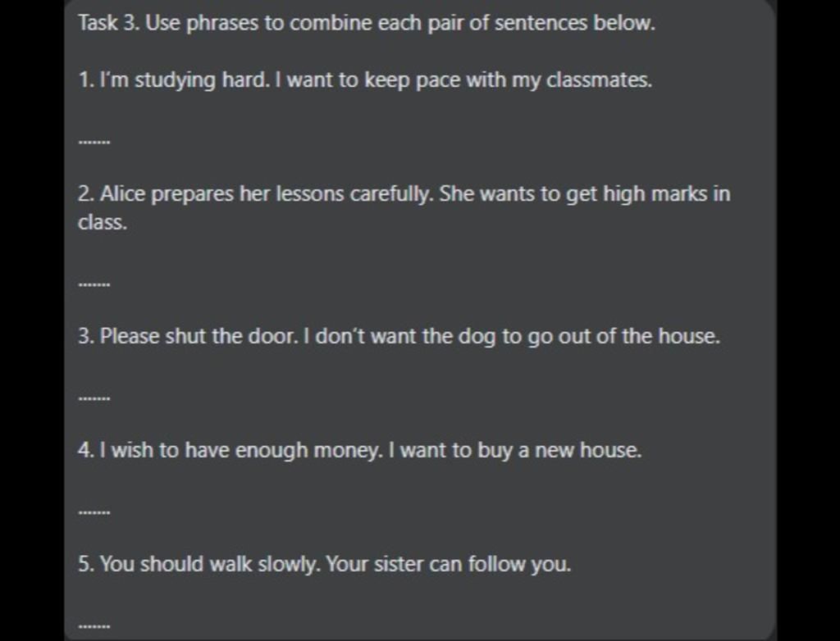Click the word "class." on the wrapped line

(x=103, y=223)
